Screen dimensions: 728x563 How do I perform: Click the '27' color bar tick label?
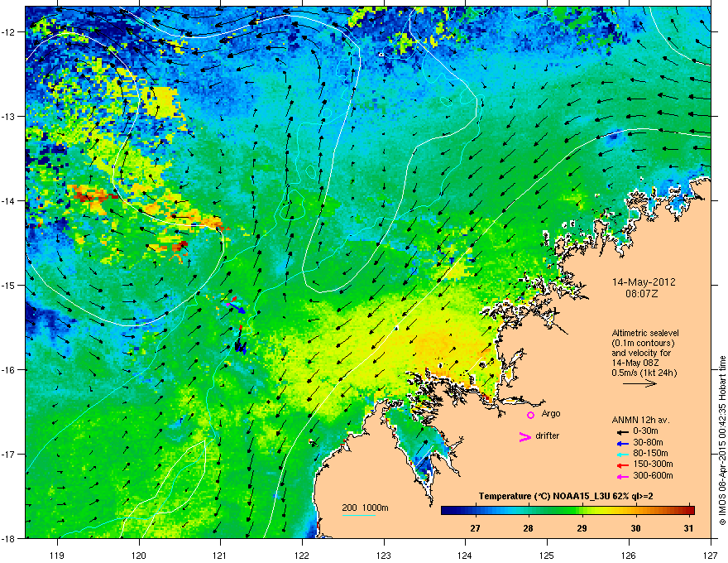[x=475, y=528]
